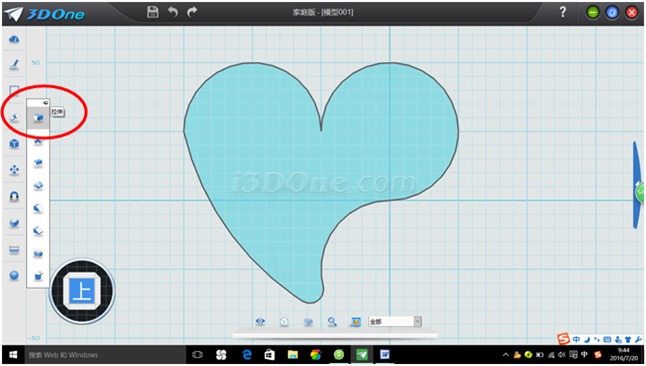Open the material sphere tool
Viewport: 646px width, 366px height.
point(14,276)
